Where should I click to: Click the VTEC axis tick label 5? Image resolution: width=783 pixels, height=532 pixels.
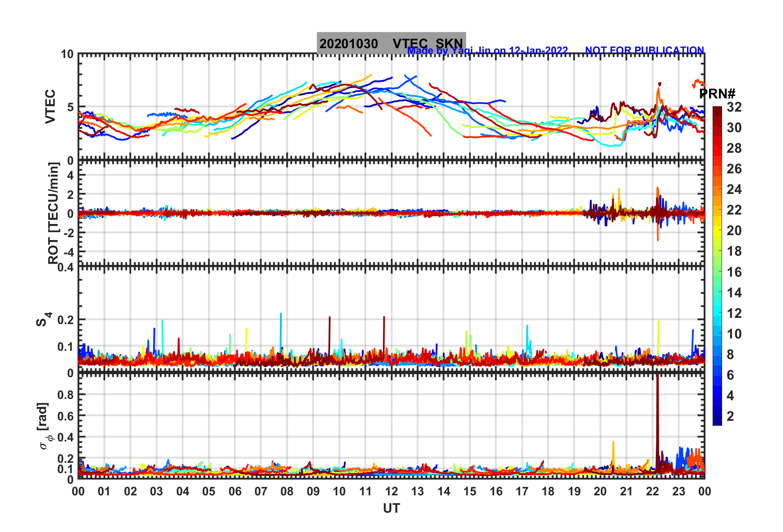(x=70, y=107)
